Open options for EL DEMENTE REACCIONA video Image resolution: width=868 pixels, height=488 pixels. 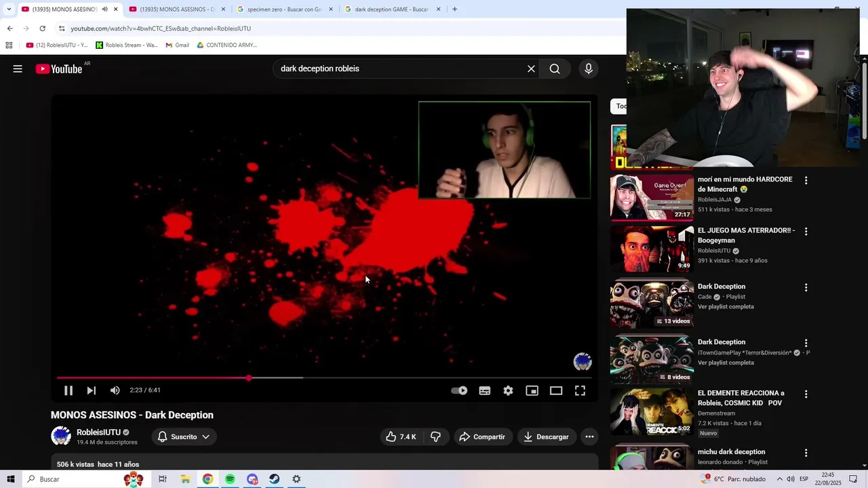pyautogui.click(x=806, y=394)
